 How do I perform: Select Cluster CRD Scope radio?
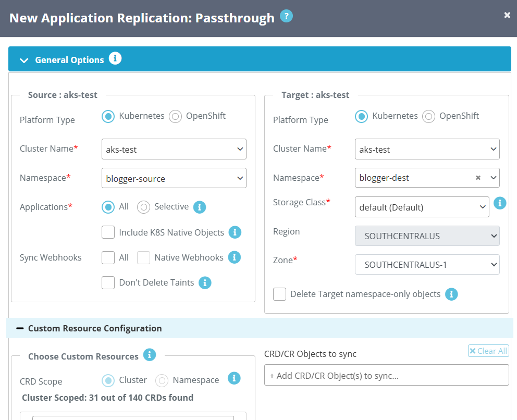click(108, 381)
